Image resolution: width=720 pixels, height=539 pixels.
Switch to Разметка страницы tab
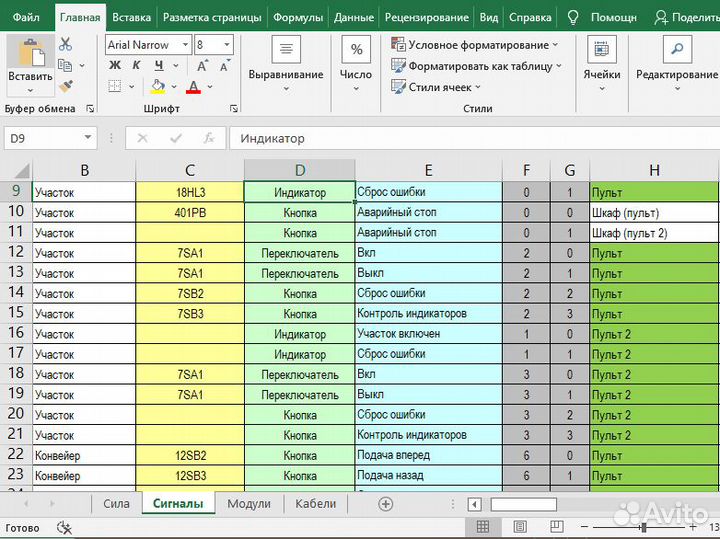coord(212,17)
